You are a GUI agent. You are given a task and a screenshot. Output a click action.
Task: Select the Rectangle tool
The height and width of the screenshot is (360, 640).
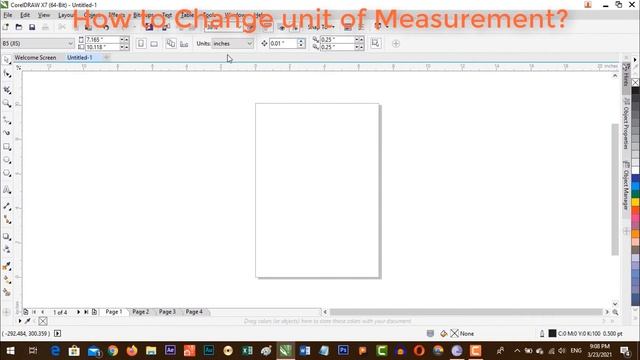pyautogui.click(x=7, y=147)
